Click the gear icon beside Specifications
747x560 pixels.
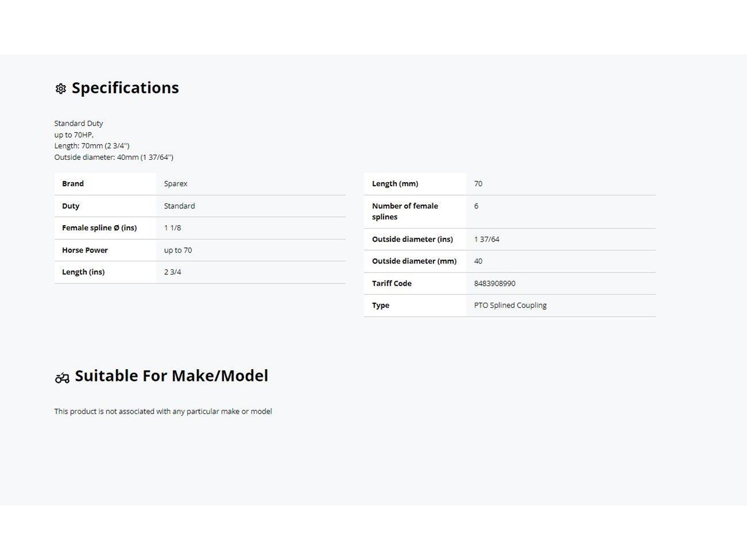click(61, 89)
